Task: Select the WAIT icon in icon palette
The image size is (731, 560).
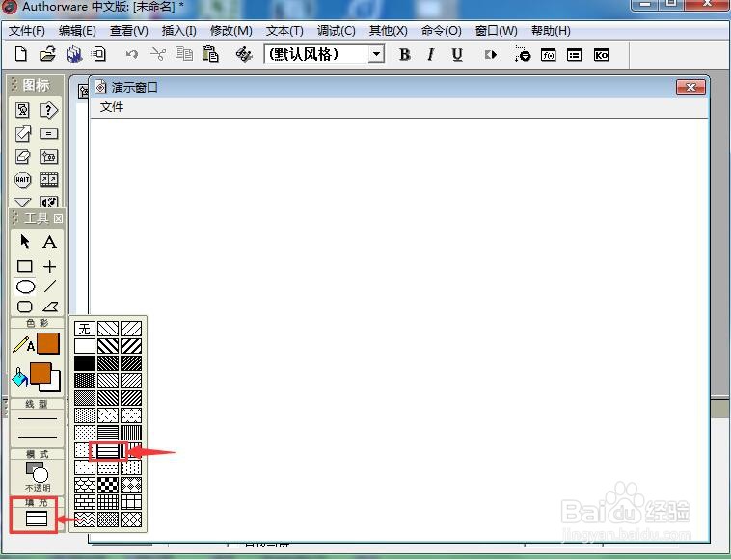Action: [x=22, y=180]
